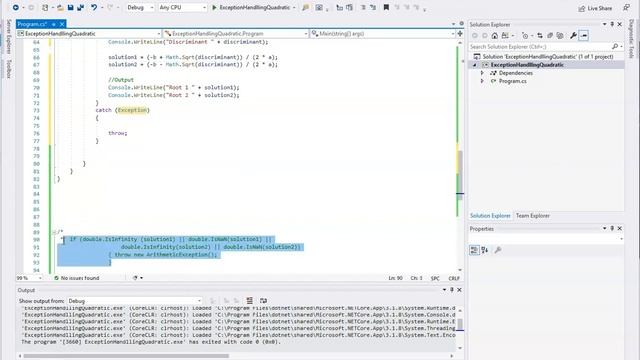The image size is (640, 360).
Task: Expand the Program.cs node
Action: coord(482,81)
